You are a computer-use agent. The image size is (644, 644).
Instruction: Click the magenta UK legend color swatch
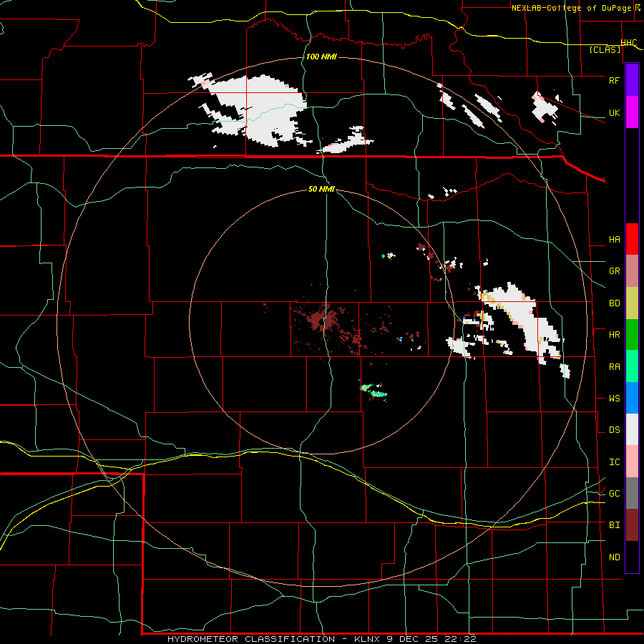tap(632, 112)
